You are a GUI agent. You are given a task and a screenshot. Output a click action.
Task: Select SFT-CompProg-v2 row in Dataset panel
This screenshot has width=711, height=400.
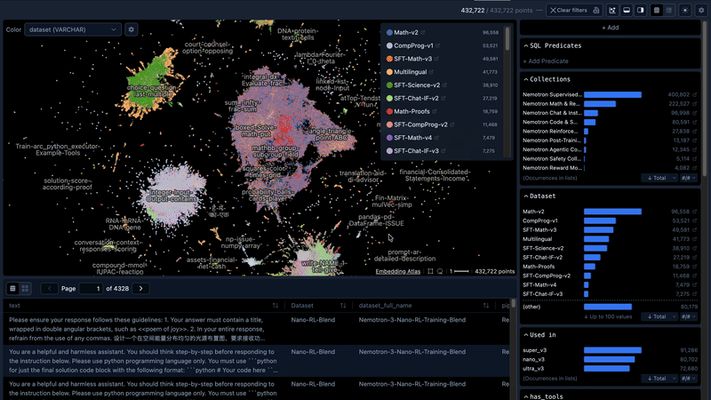pyautogui.click(x=610, y=276)
